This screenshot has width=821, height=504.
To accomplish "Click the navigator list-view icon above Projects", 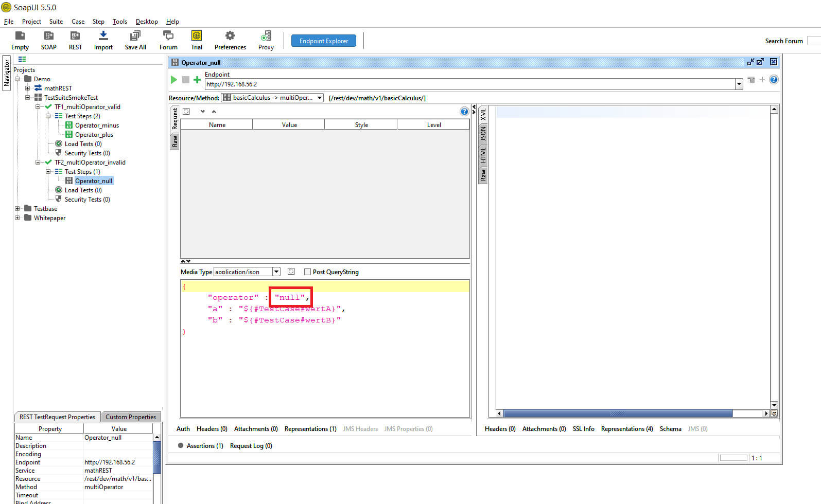I will [22, 60].
